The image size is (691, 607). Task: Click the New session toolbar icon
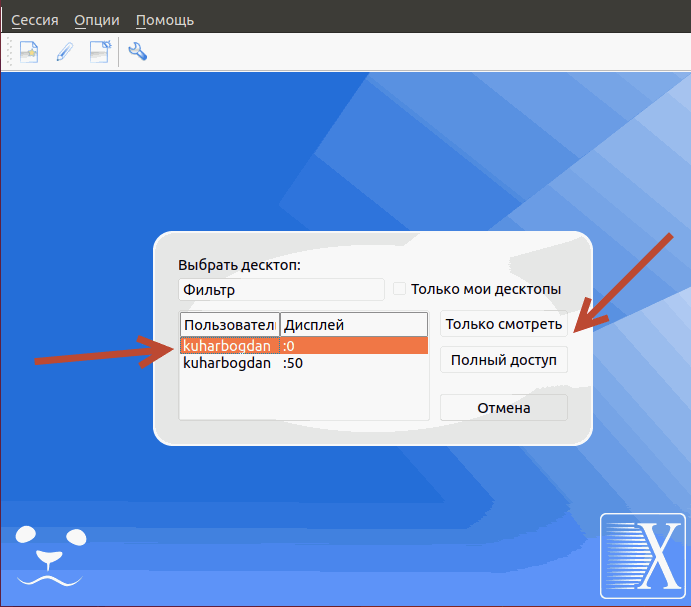click(29, 51)
